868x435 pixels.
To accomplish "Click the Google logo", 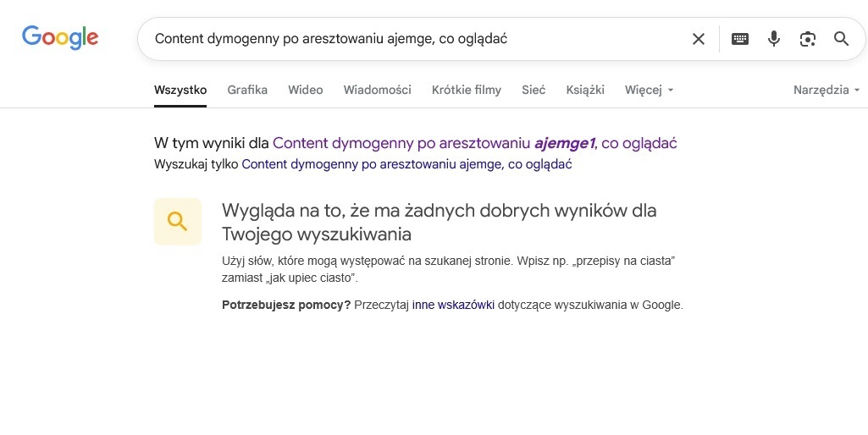I will [x=60, y=37].
